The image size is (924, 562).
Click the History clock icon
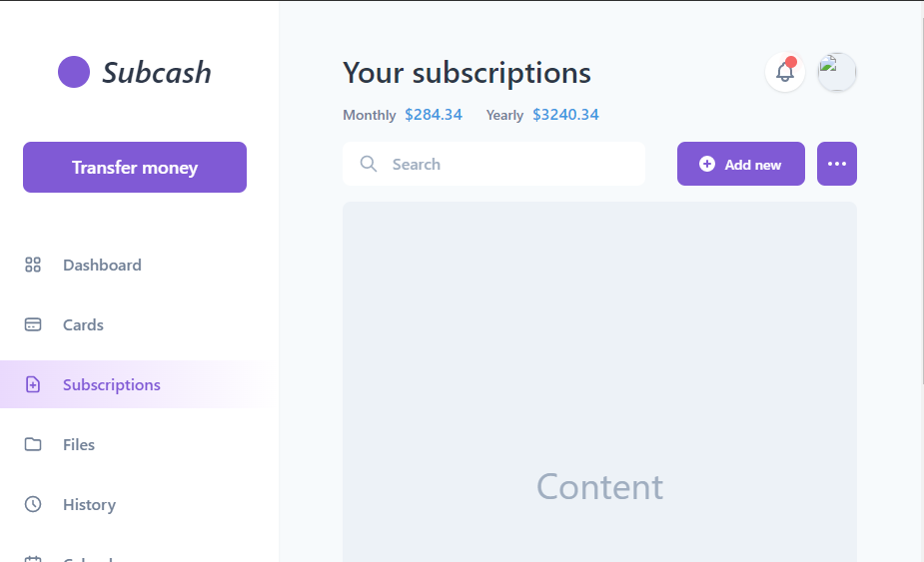tap(33, 504)
